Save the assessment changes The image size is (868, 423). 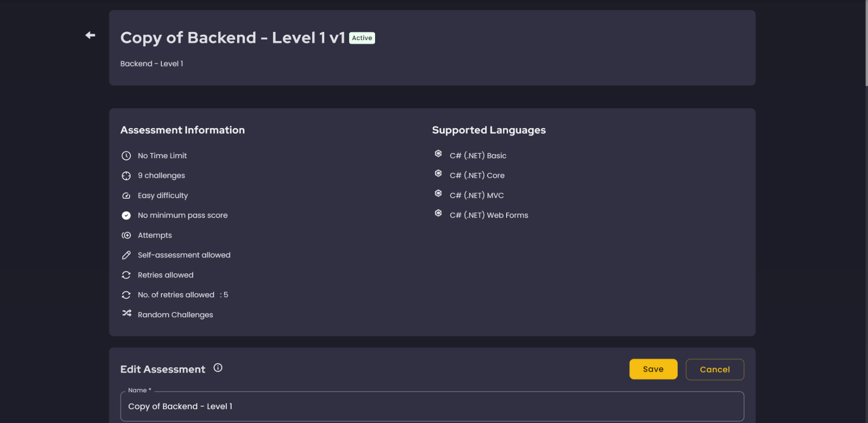[653, 369]
